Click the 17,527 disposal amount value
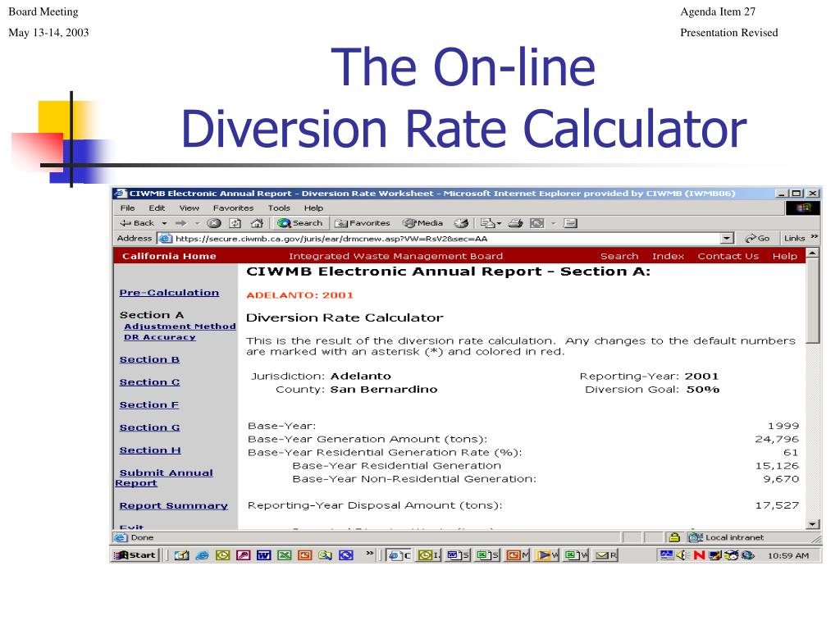This screenshot has height=630, width=840. pos(777,505)
